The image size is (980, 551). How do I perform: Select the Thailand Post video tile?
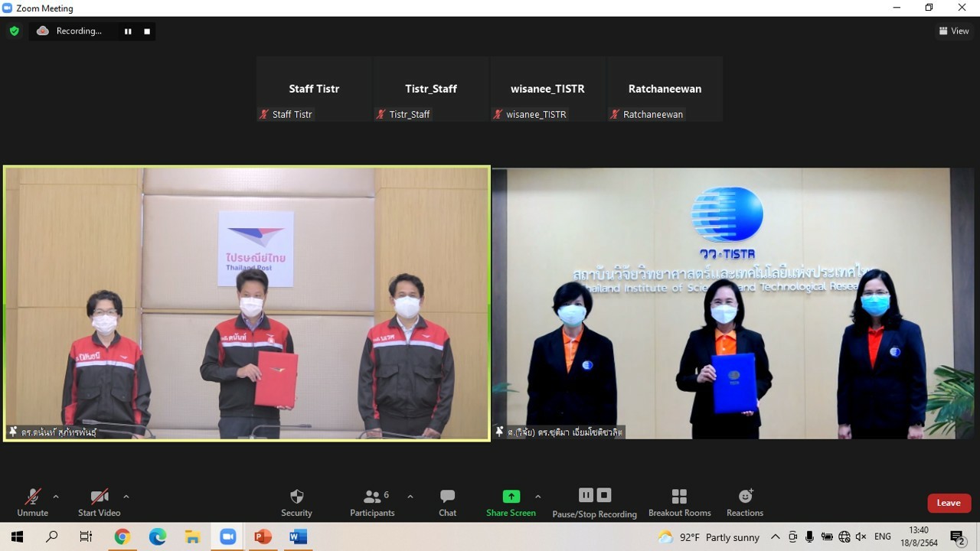[x=247, y=303]
